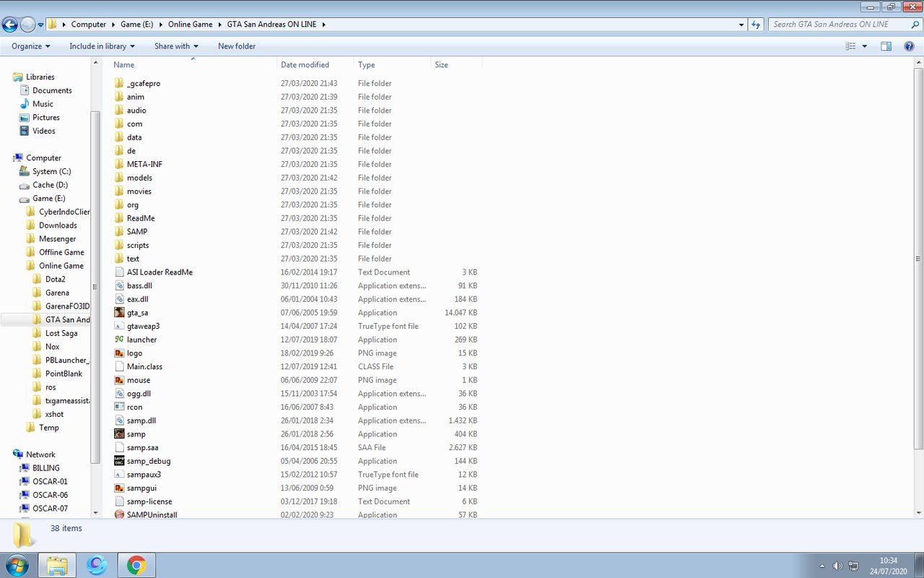The width and height of the screenshot is (924, 578).
Task: Select the PointBlank folder in the tree
Action: [x=64, y=374]
